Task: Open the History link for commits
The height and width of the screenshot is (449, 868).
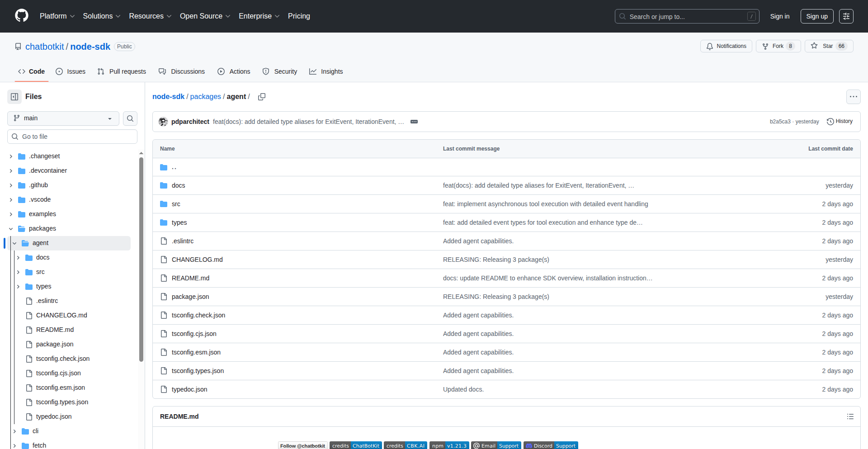Action: [840, 122]
